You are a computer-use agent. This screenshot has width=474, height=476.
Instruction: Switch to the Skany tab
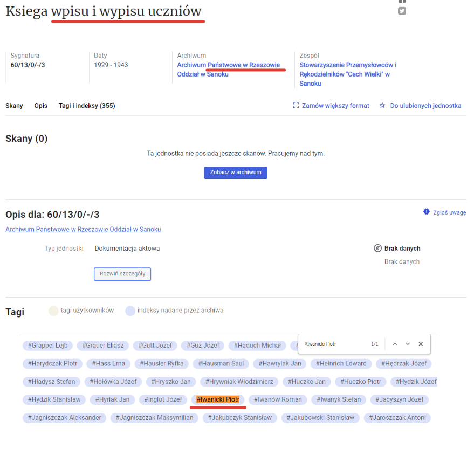click(x=14, y=106)
